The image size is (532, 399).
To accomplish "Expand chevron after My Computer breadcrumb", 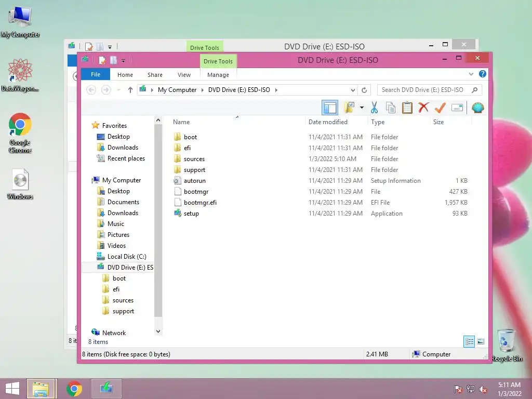I will click(203, 90).
